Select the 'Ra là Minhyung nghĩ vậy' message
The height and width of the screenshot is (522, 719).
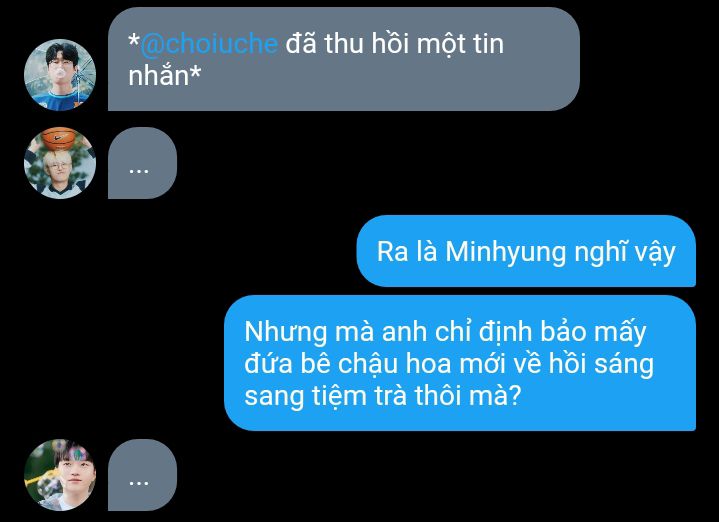pos(526,251)
